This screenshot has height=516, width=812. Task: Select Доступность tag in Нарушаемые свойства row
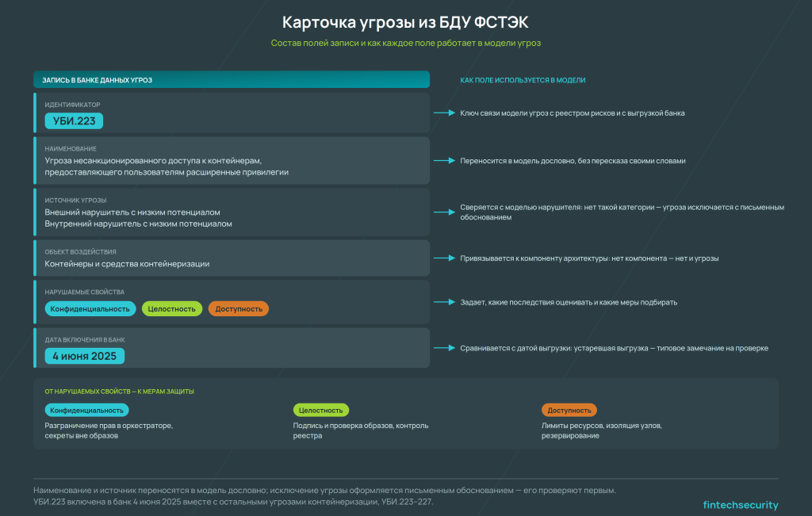(x=239, y=309)
